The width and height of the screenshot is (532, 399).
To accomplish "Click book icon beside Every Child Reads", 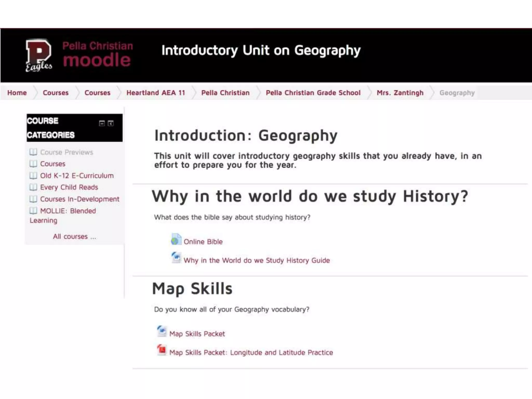I will (33, 187).
